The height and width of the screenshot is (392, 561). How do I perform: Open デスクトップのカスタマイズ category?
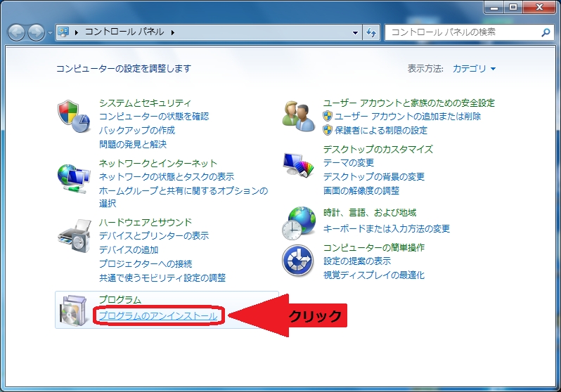point(378,149)
